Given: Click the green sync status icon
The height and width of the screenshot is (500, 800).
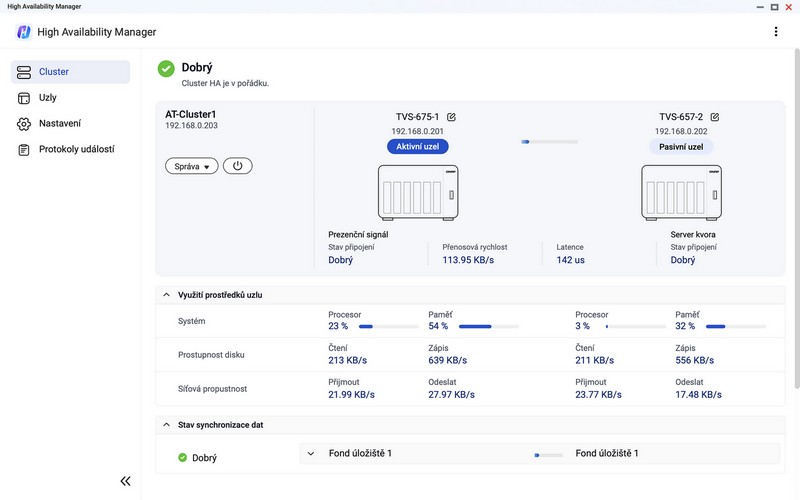Looking at the screenshot, I should point(182,458).
